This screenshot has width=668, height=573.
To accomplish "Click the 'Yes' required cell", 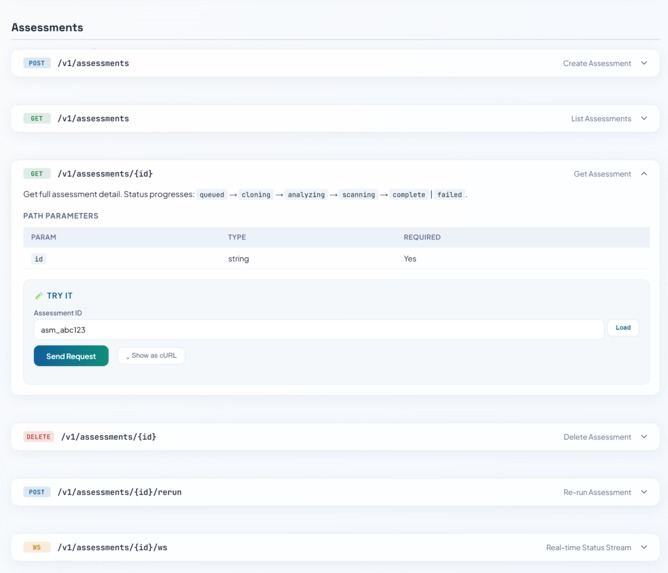I will [410, 259].
